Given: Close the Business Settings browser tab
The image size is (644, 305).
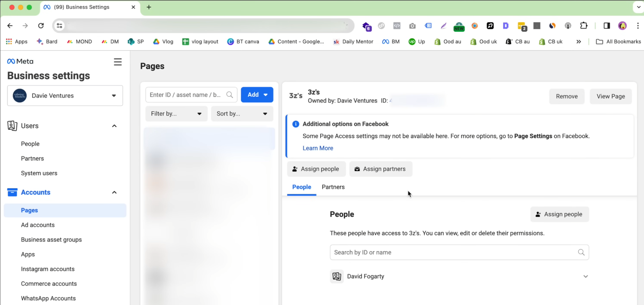Looking at the screenshot, I should pyautogui.click(x=133, y=7).
